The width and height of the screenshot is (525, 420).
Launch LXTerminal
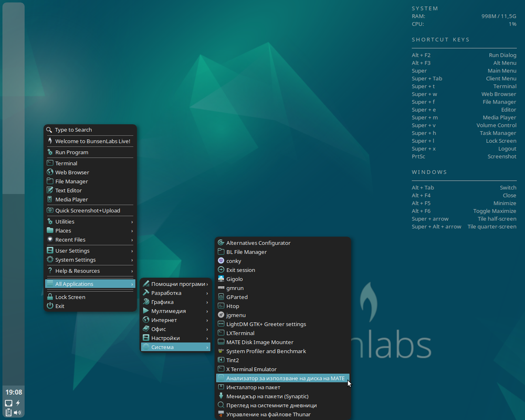click(283, 333)
